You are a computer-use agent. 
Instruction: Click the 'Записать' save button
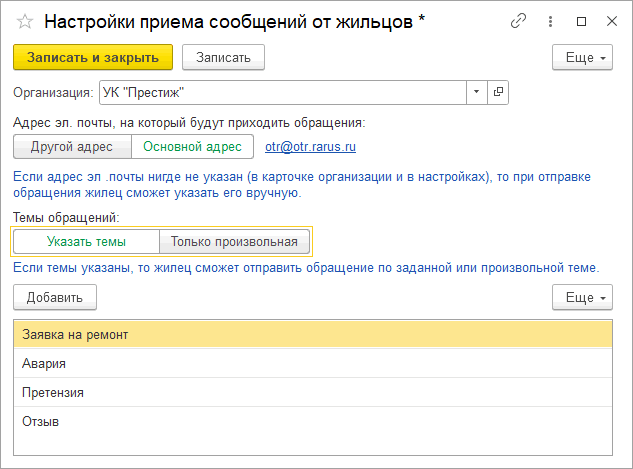pyautogui.click(x=223, y=57)
